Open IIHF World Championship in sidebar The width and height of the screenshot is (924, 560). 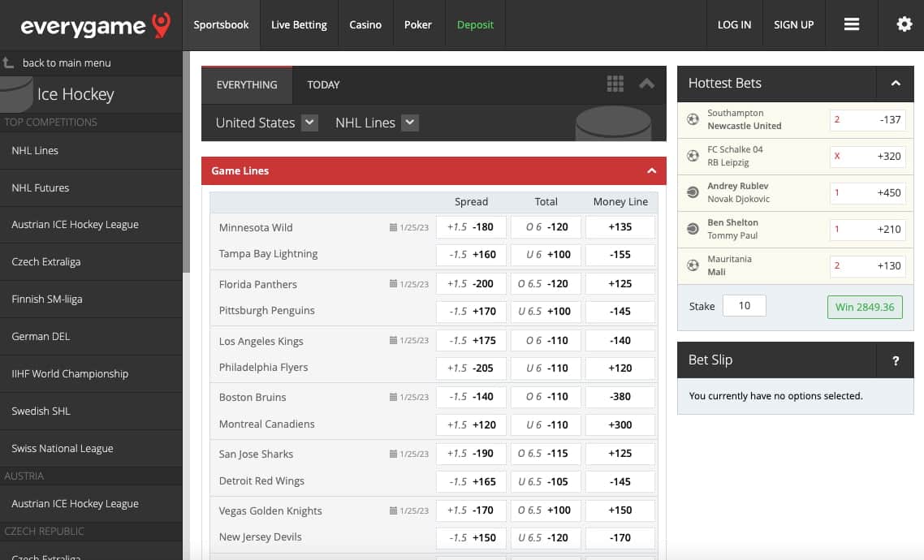91,374
